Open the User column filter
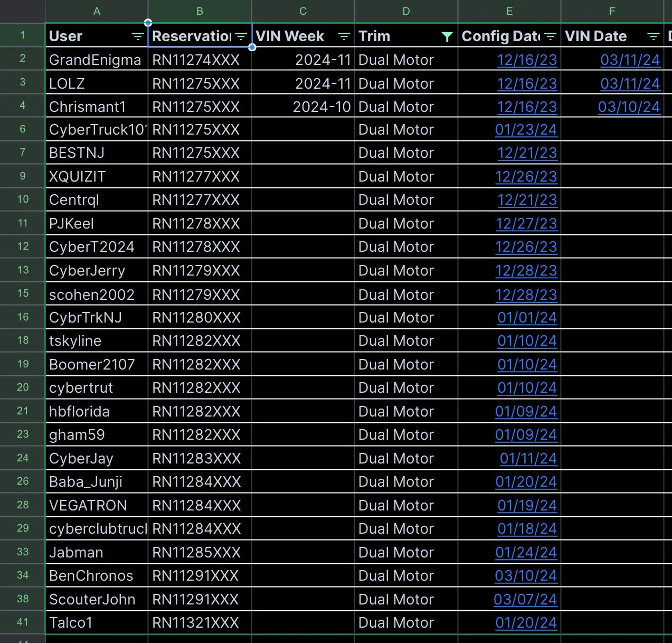This screenshot has width=672, height=643. click(137, 36)
